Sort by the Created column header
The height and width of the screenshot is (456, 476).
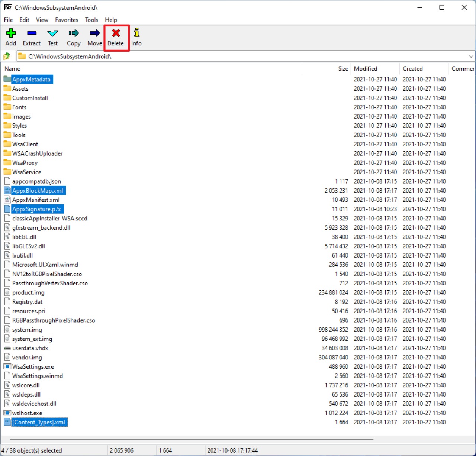[x=424, y=69]
